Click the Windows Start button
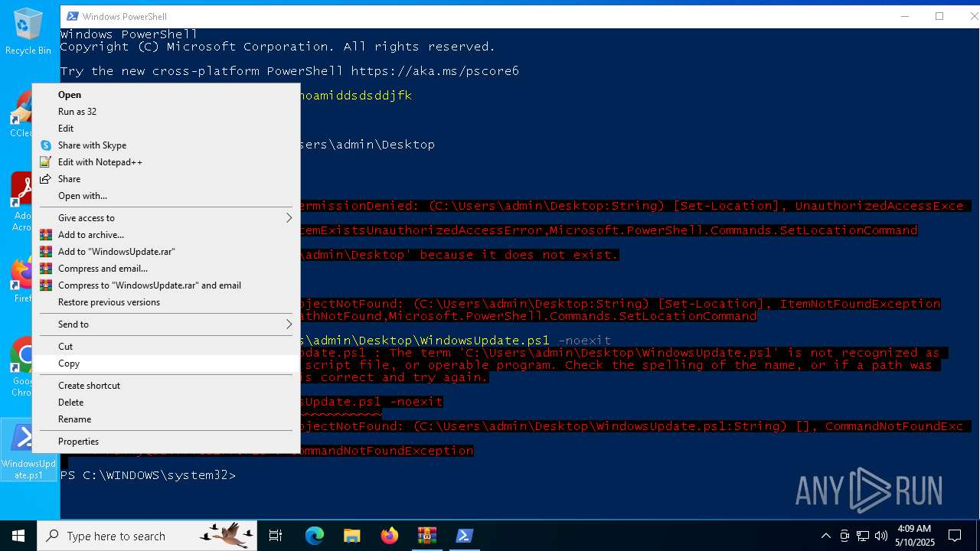980x551 pixels. 18,536
